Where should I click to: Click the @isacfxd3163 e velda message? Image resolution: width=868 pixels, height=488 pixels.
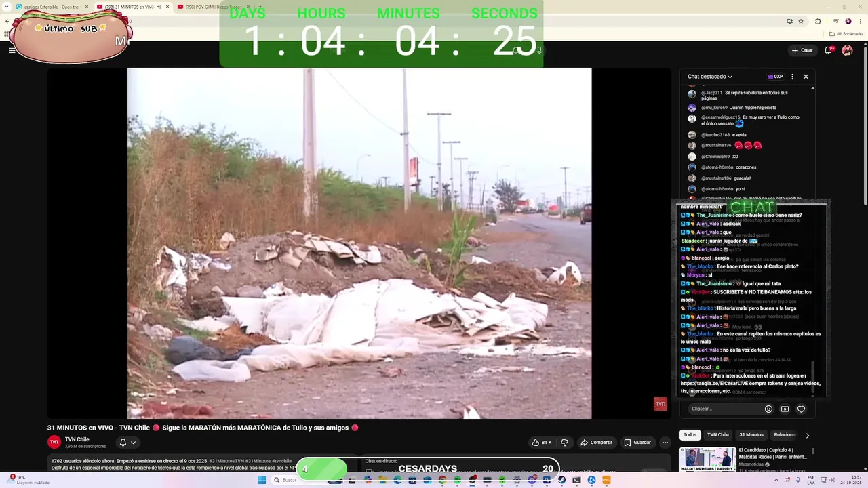pyautogui.click(x=719, y=135)
